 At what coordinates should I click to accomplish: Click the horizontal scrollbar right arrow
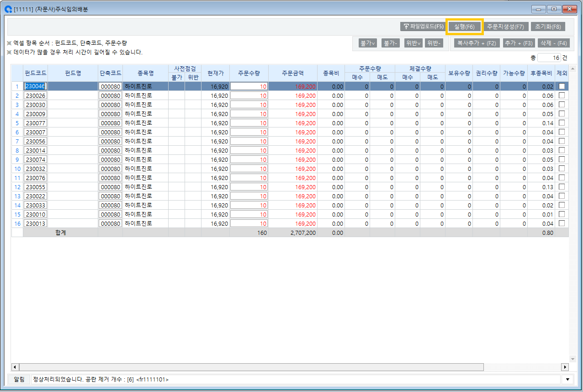[x=565, y=367]
